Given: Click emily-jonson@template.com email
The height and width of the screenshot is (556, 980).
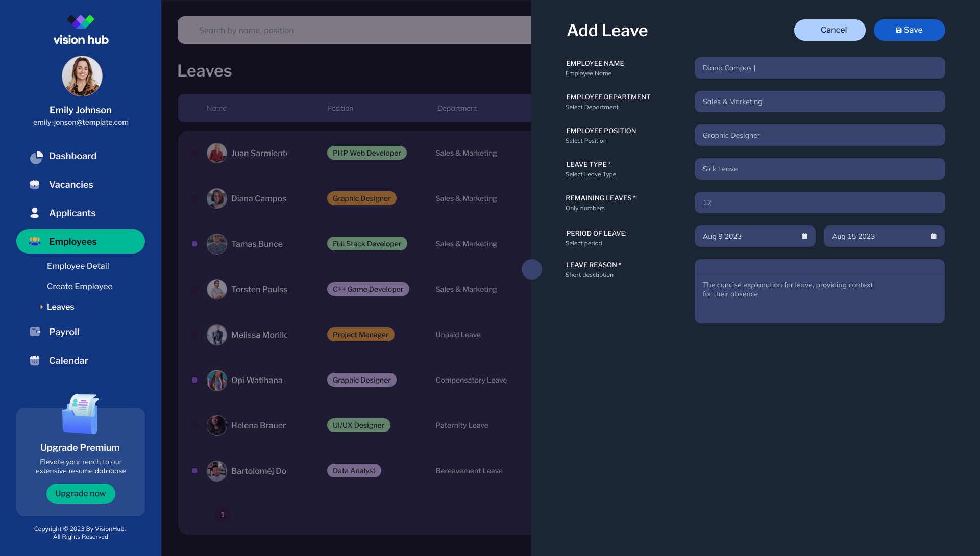Looking at the screenshot, I should coord(81,122).
